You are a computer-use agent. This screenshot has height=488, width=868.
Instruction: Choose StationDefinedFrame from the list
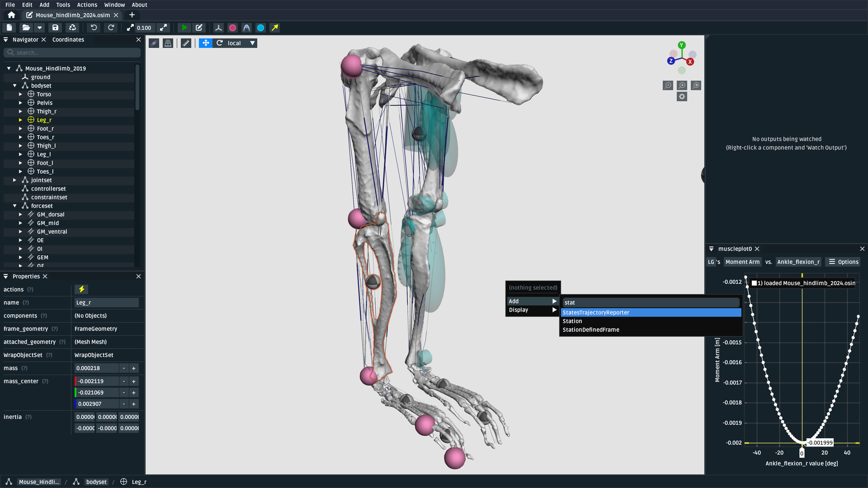pyautogui.click(x=651, y=330)
